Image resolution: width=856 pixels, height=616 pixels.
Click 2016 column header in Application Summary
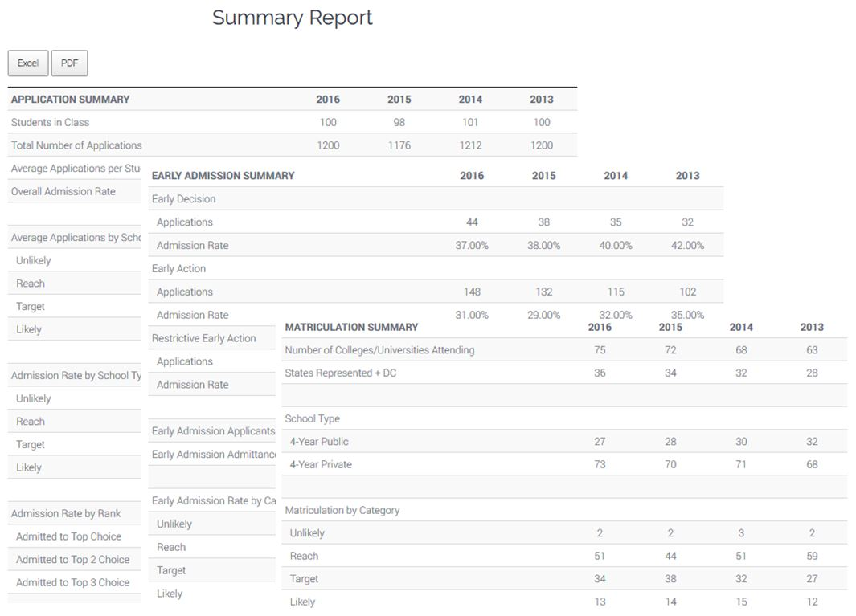click(x=328, y=100)
